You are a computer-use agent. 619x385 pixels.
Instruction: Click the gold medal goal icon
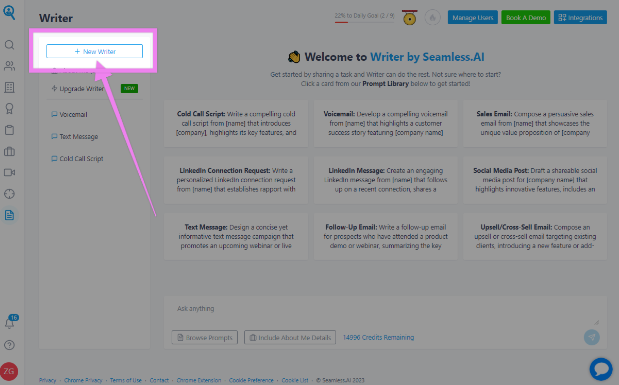coord(409,18)
